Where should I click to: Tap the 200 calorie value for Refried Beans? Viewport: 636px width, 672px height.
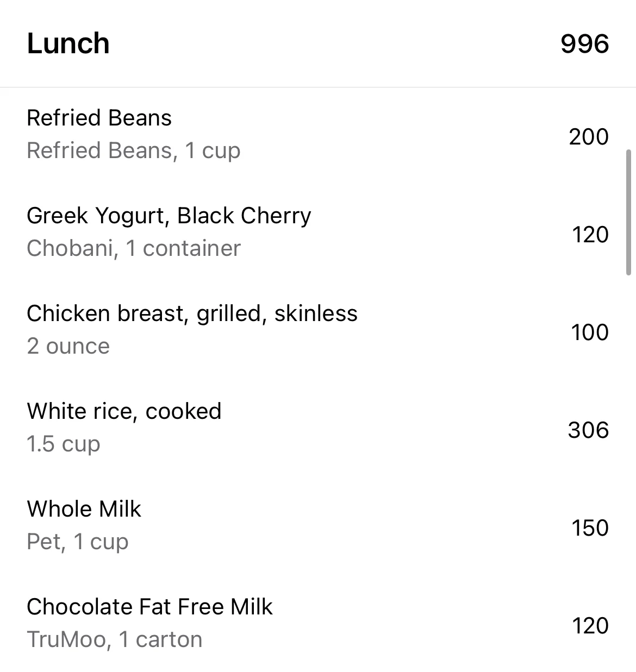pos(589,137)
